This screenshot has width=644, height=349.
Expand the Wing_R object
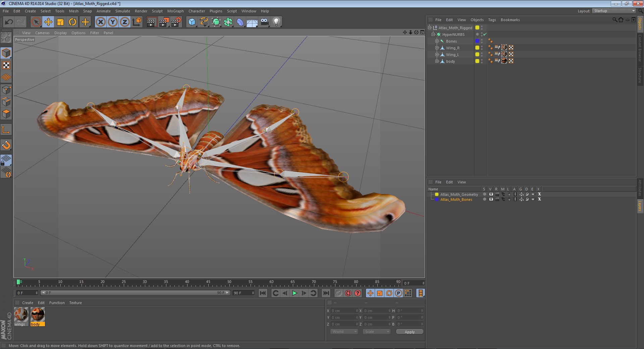click(437, 48)
